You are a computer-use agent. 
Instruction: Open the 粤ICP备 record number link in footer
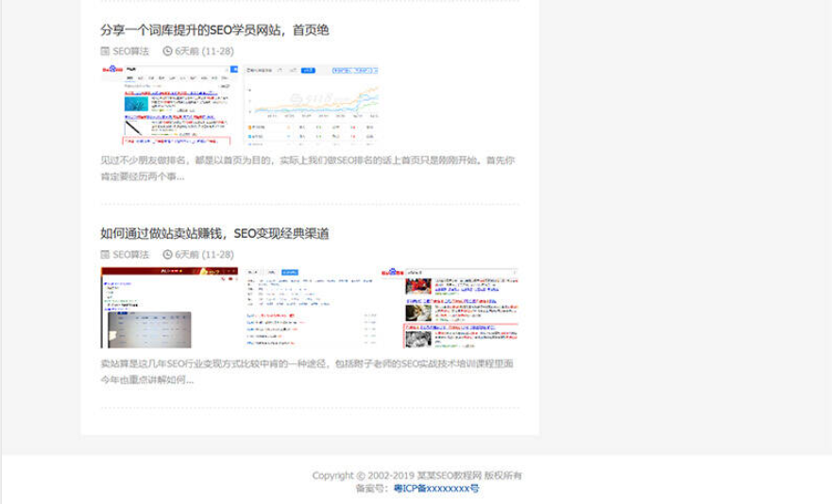(435, 489)
